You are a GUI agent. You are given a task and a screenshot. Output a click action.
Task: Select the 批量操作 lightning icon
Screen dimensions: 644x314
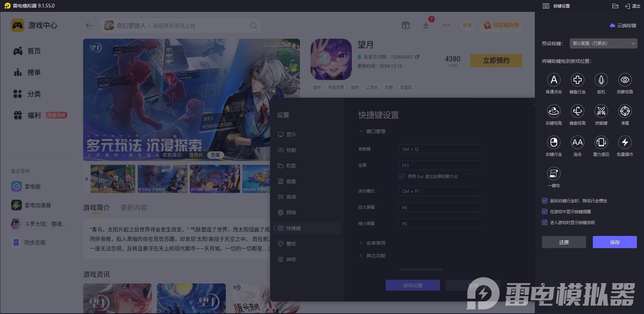(x=625, y=142)
